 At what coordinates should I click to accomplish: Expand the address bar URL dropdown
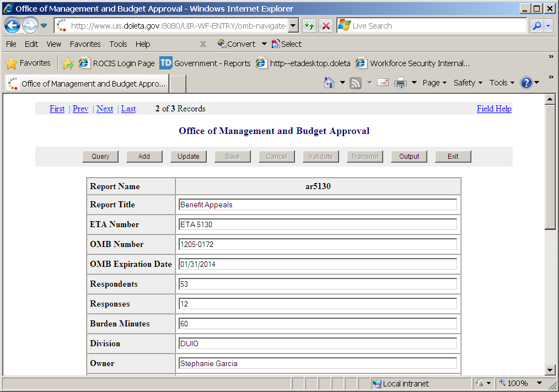click(x=293, y=25)
